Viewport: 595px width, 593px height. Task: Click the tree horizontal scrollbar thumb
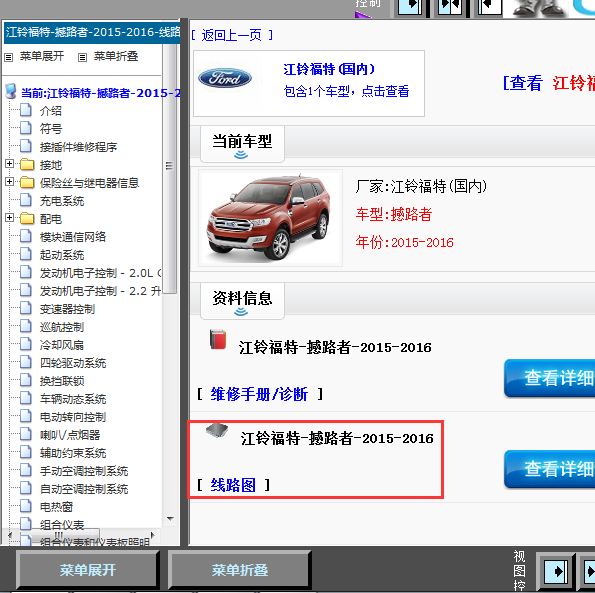58,535
